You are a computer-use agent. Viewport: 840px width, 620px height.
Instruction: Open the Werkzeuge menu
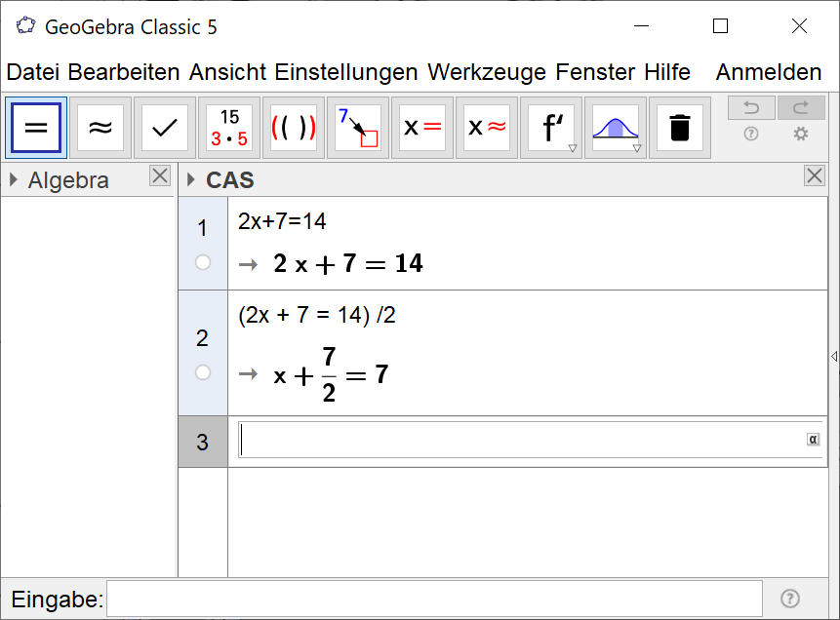coord(488,72)
